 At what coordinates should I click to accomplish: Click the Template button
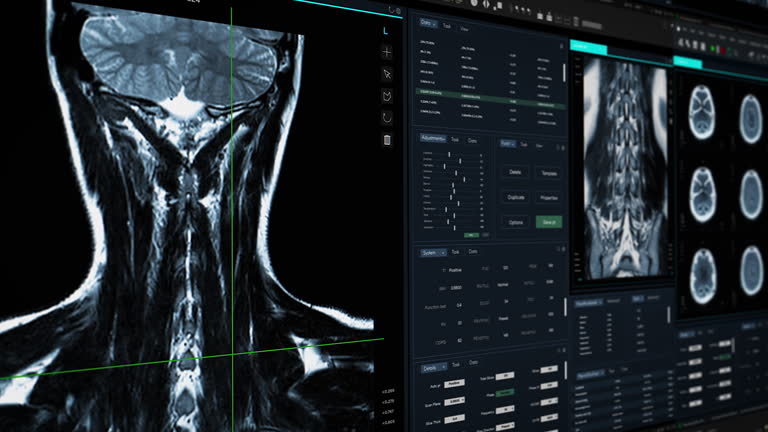[548, 172]
